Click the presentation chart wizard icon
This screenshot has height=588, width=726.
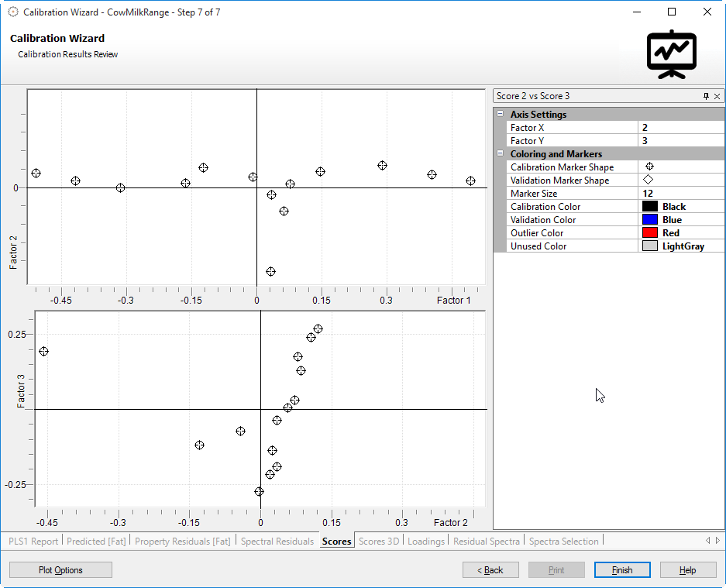671,54
